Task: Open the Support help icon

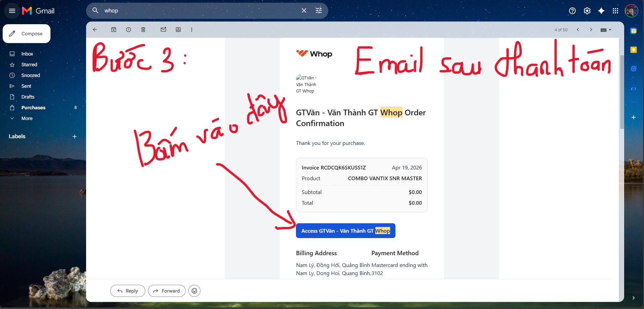Action: click(x=572, y=11)
